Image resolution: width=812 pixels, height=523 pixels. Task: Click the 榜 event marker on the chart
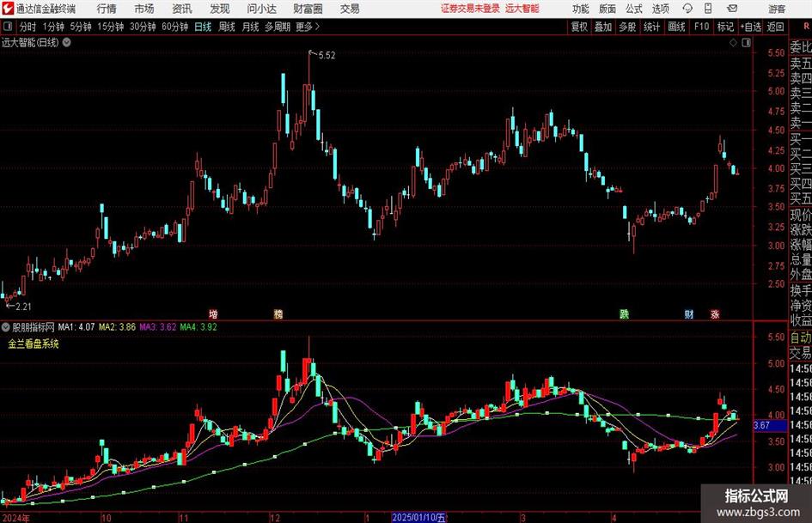[x=278, y=313]
